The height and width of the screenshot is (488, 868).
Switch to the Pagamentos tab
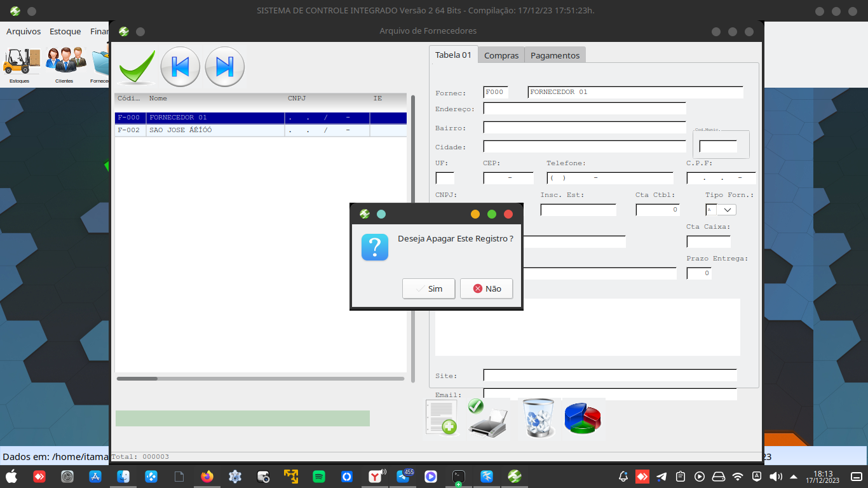[x=555, y=55]
